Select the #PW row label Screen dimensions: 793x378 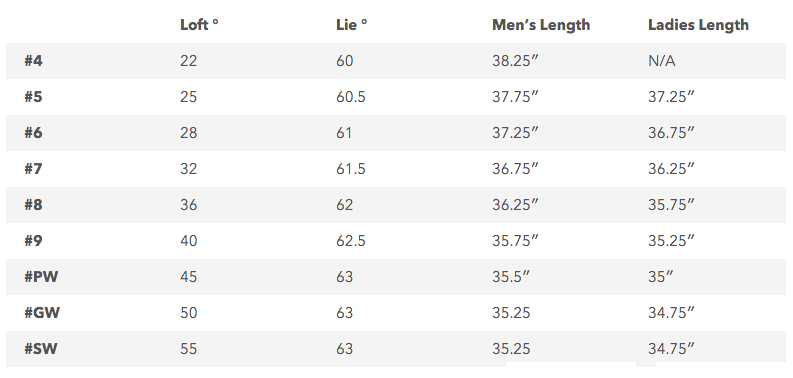[41, 277]
